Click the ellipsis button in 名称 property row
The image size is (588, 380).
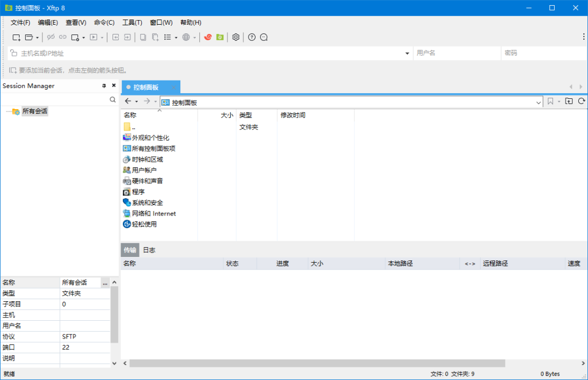point(105,283)
